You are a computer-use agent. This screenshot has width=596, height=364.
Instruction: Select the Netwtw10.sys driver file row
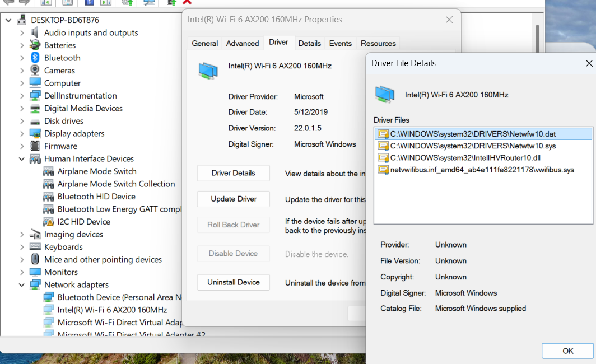pyautogui.click(x=483, y=146)
